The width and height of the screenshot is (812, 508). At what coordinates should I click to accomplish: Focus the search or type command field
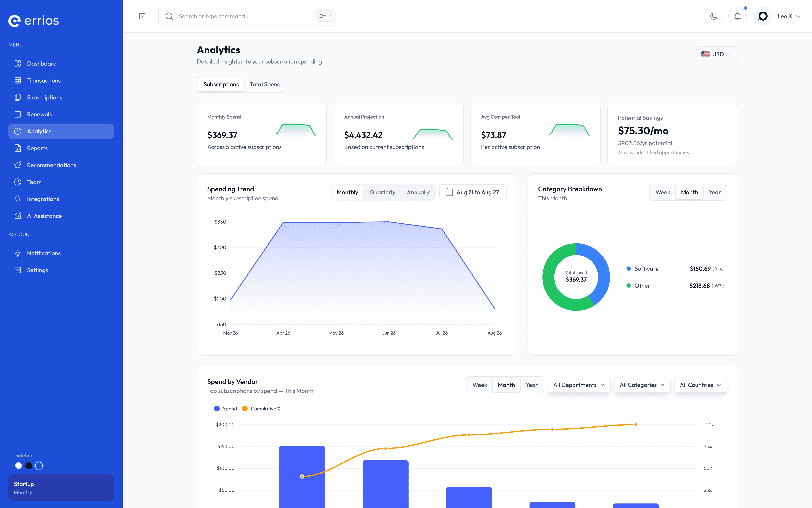pos(249,16)
